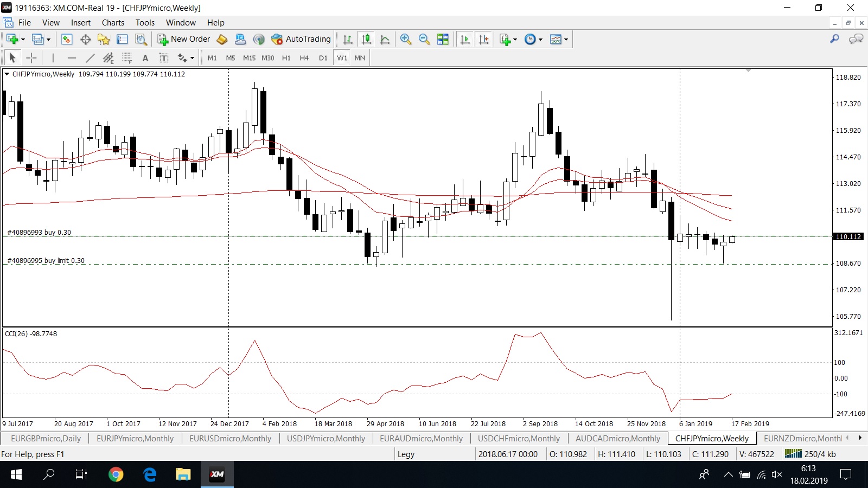Screen dimensions: 868x488
Task: Open the Help menu
Action: tap(215, 23)
